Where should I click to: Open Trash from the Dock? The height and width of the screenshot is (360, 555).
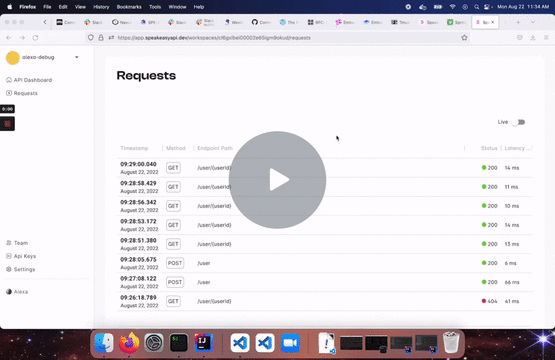[x=451, y=342]
